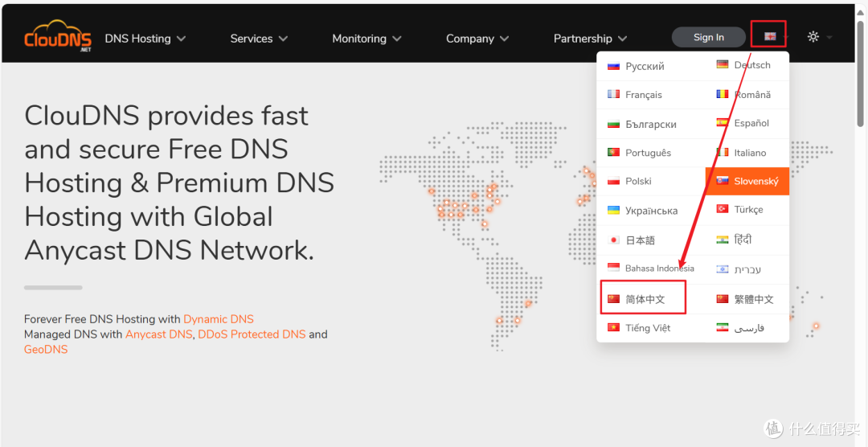Screen dimensions: 868x447
Task: Click the flag beside 简体中文
Action: [612, 299]
